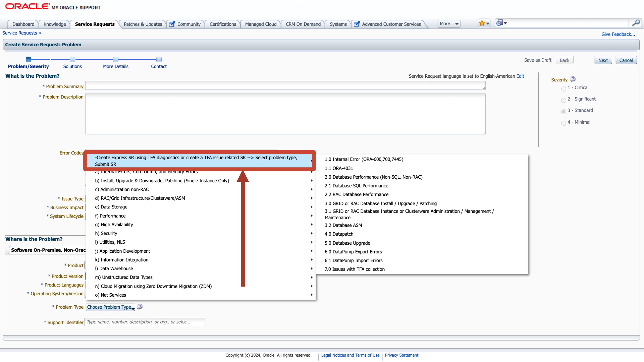Click the search magnifier icon

click(x=636, y=23)
